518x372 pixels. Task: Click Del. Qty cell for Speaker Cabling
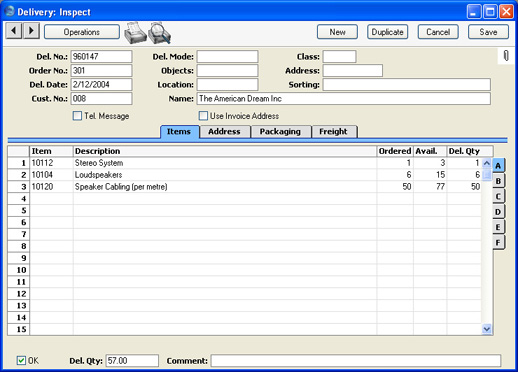464,187
